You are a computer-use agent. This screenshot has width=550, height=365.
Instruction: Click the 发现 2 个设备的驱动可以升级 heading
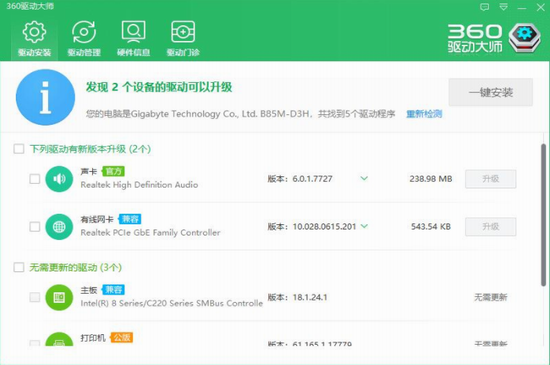coord(159,87)
